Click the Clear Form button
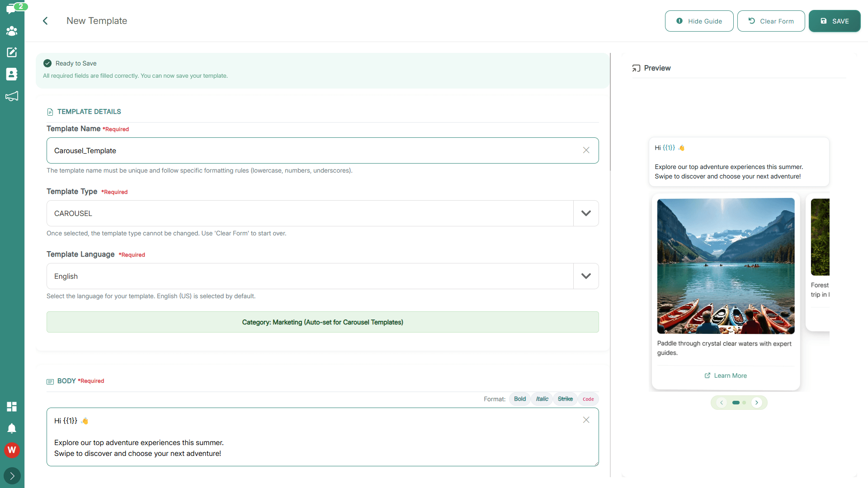This screenshot has height=488, width=868. [x=771, y=21]
